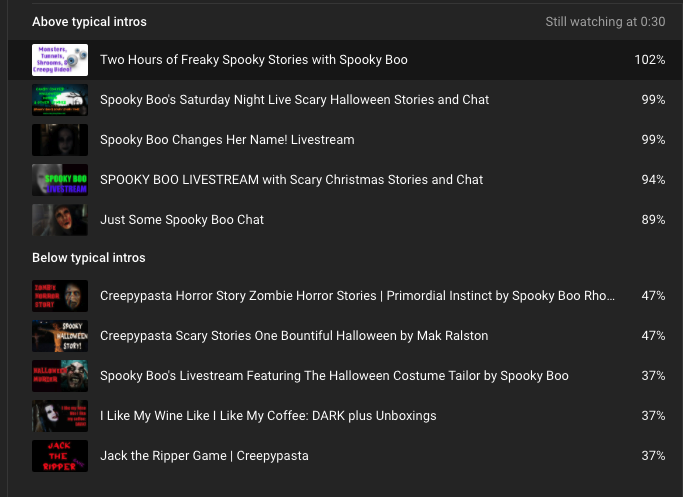The height and width of the screenshot is (497, 683).
Task: Click the "Still watching at 0:30" column header
Action: coord(605,21)
